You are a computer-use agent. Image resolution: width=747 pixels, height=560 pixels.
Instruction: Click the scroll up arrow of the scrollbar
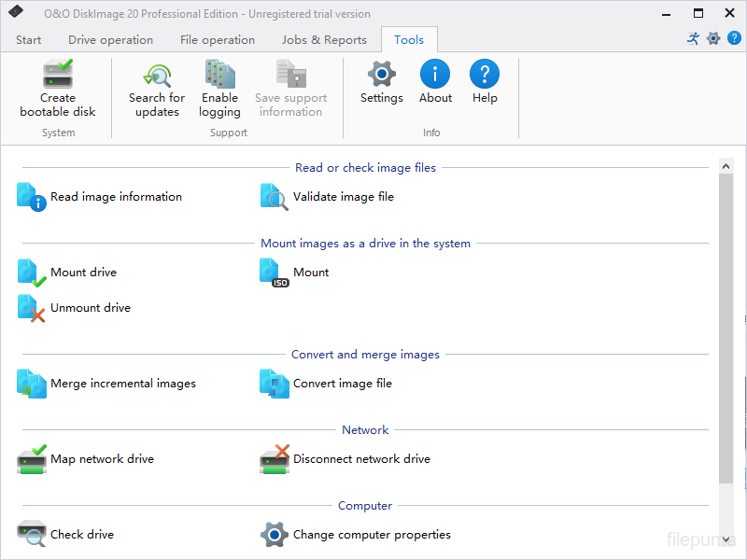(726, 165)
